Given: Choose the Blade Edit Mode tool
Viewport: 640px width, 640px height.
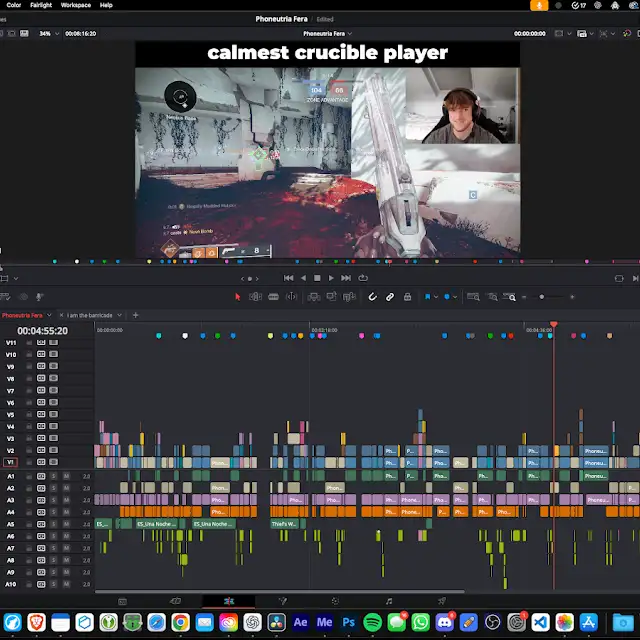Looking at the screenshot, I should tap(273, 297).
